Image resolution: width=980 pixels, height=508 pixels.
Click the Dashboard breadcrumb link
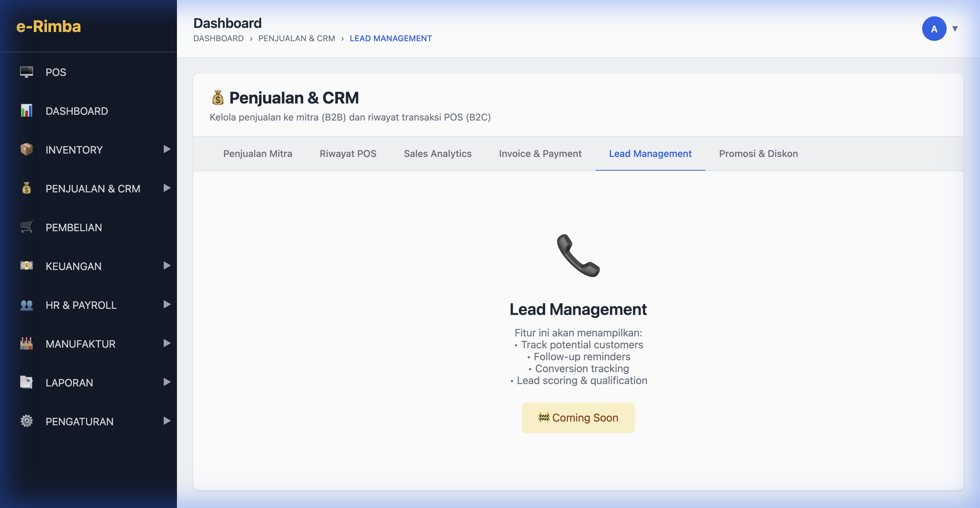[x=218, y=38]
